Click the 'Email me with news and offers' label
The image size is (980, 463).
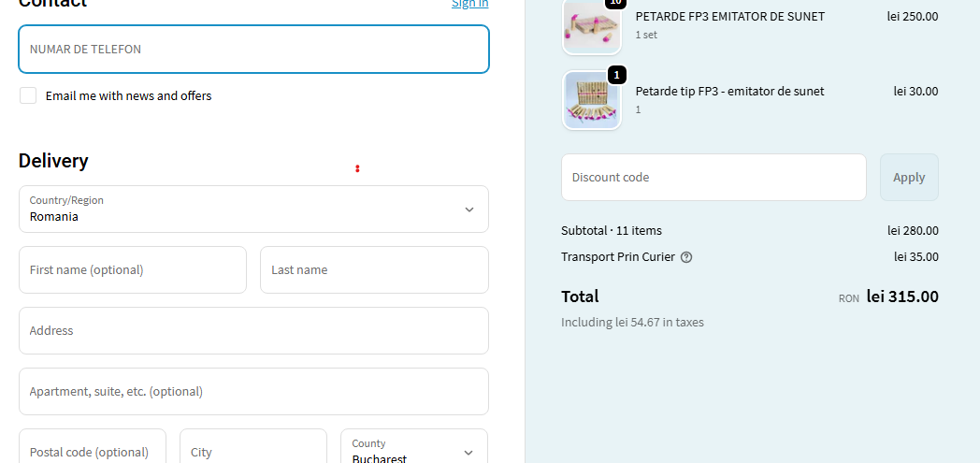128,95
